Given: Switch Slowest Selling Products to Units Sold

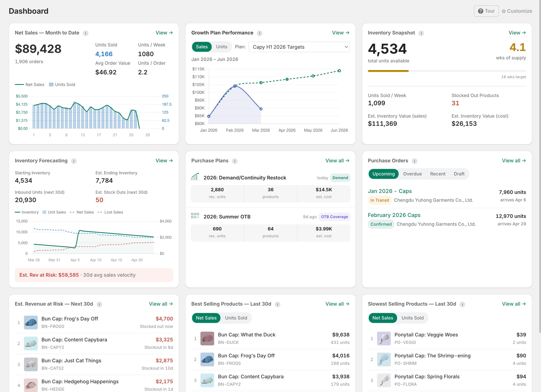Looking at the screenshot, I should 413,318.
